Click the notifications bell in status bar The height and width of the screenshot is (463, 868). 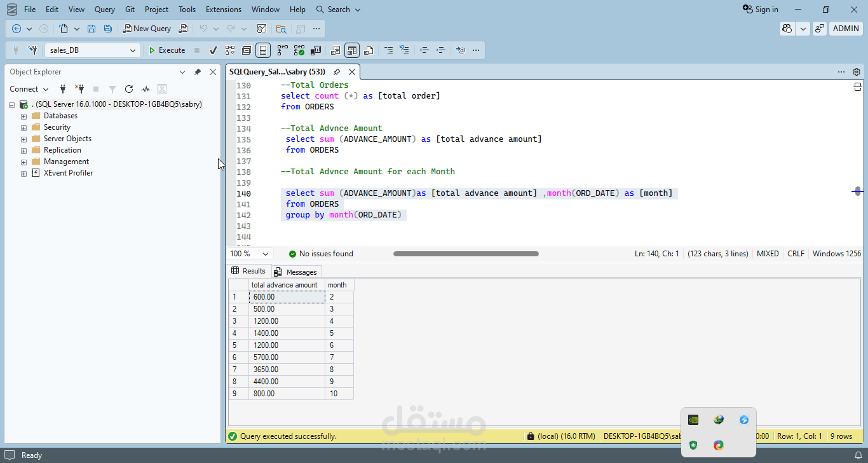(859, 455)
